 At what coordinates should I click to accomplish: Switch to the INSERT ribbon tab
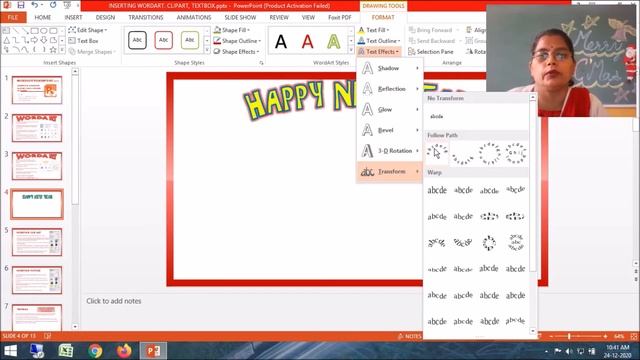tap(73, 18)
